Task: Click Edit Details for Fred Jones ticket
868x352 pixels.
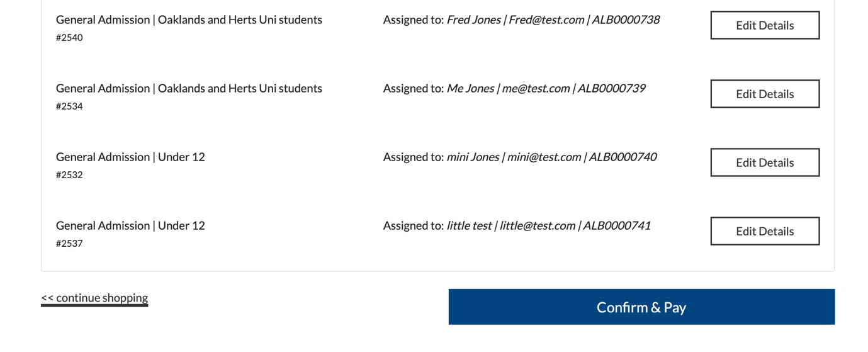Action: tap(764, 25)
